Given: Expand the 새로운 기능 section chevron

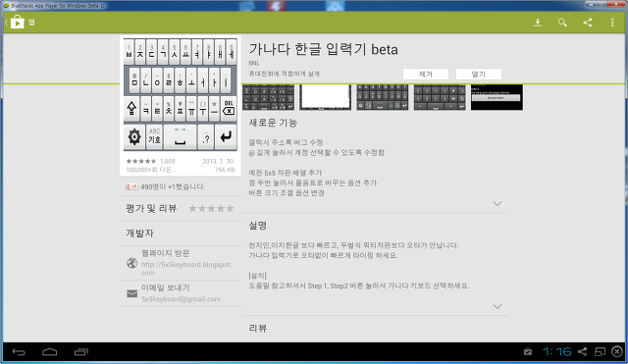Looking at the screenshot, I should 497,203.
